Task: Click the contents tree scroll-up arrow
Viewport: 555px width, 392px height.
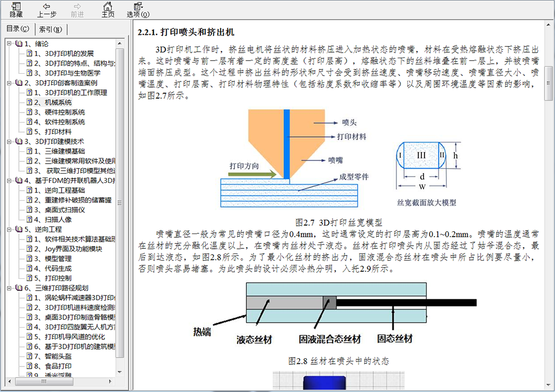Action: pos(120,43)
